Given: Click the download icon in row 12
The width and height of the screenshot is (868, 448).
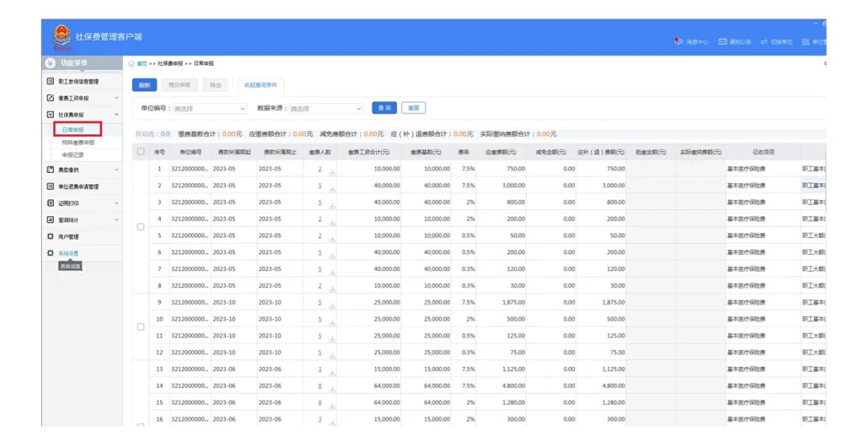Looking at the screenshot, I should coord(332,356).
